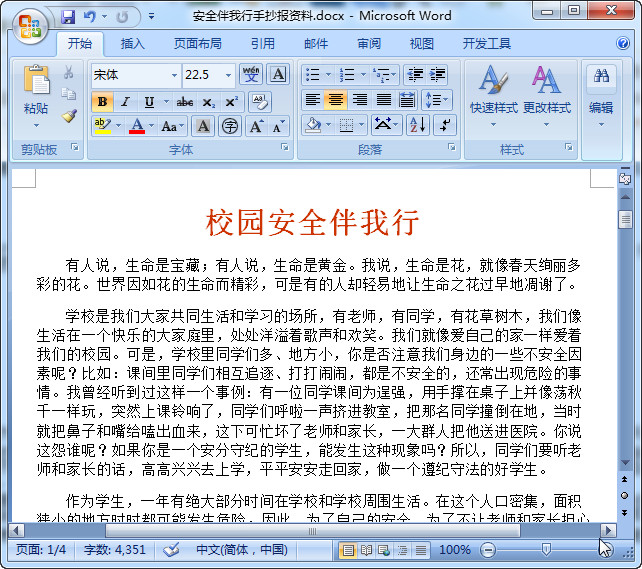
Task: Undo the last action
Action: pyautogui.click(x=89, y=17)
